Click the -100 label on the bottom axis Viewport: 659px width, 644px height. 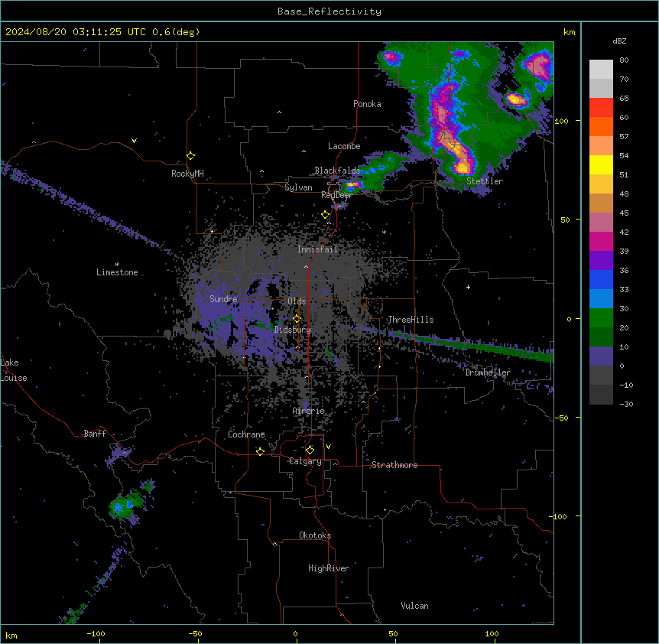(x=96, y=633)
